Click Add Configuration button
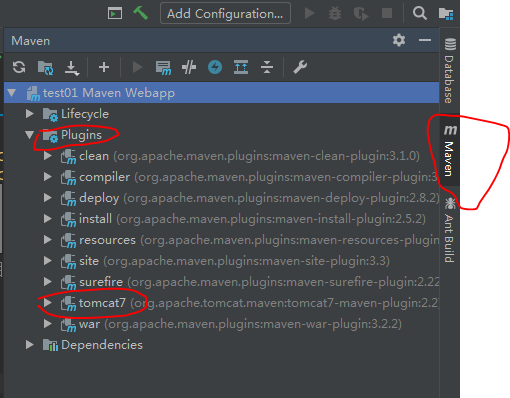Image resolution: width=510 pixels, height=398 pixels. click(225, 13)
